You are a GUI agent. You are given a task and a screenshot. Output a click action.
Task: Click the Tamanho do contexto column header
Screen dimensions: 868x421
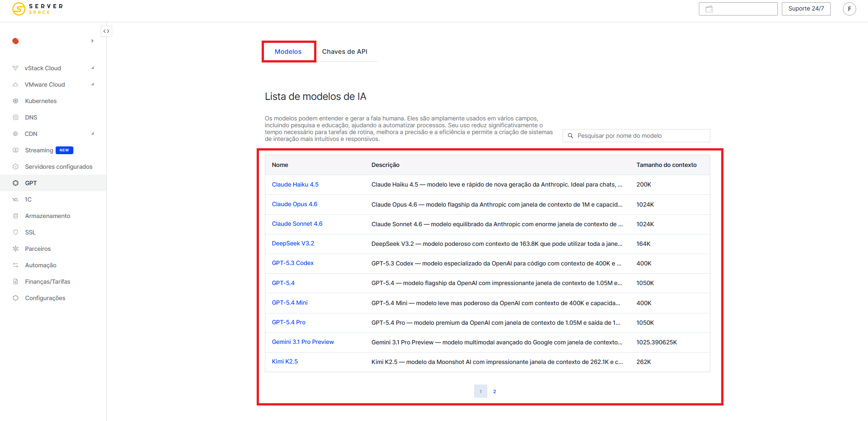[x=666, y=165]
